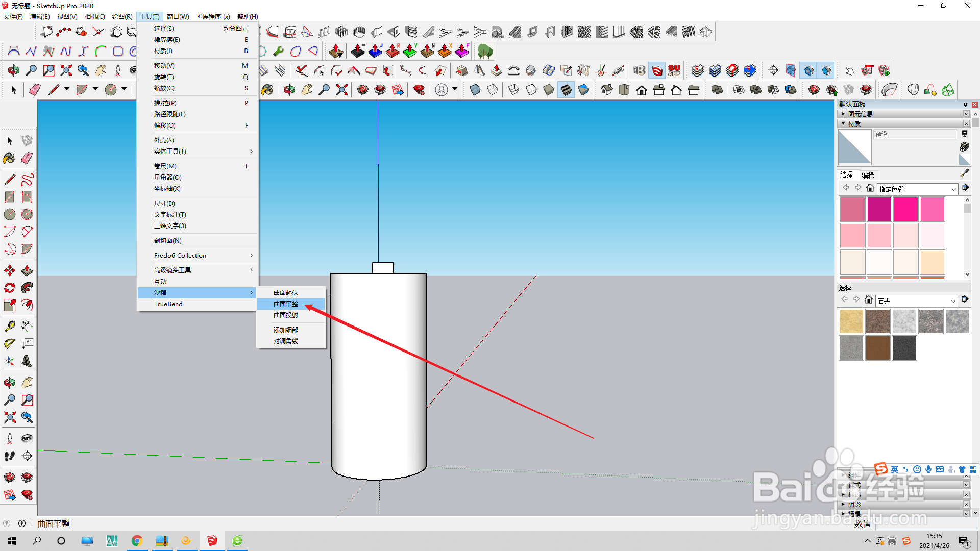Expand the 阴影 panel
This screenshot has height=551, width=980.
point(843,504)
